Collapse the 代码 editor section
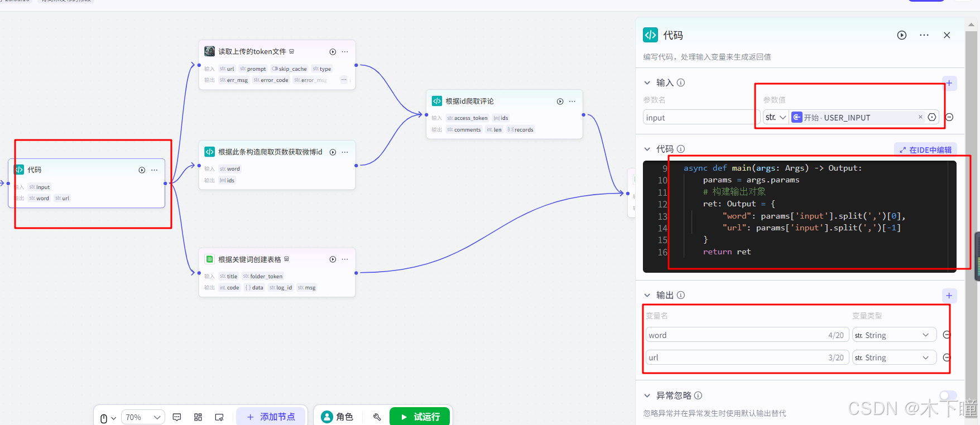The height and width of the screenshot is (425, 980). coord(647,149)
